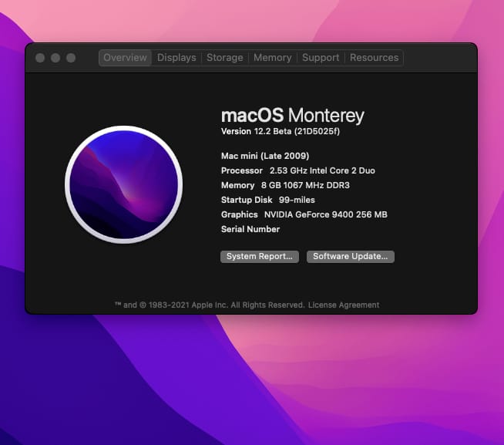Click the Apple Inc. copyright notice text
Image resolution: width=504 pixels, height=445 pixels.
point(210,305)
